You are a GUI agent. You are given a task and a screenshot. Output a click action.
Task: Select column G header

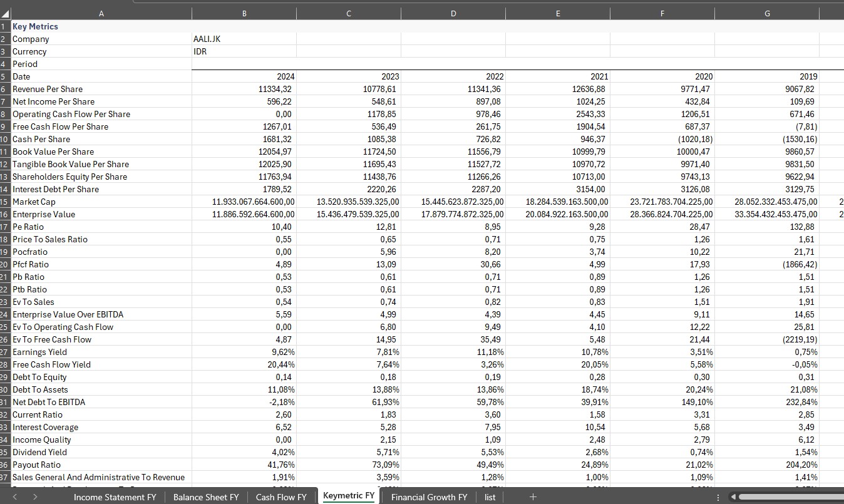(x=766, y=13)
